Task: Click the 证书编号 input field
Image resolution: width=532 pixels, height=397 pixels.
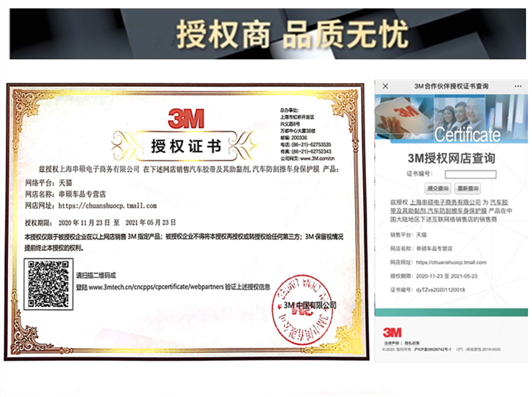Action: click(470, 174)
